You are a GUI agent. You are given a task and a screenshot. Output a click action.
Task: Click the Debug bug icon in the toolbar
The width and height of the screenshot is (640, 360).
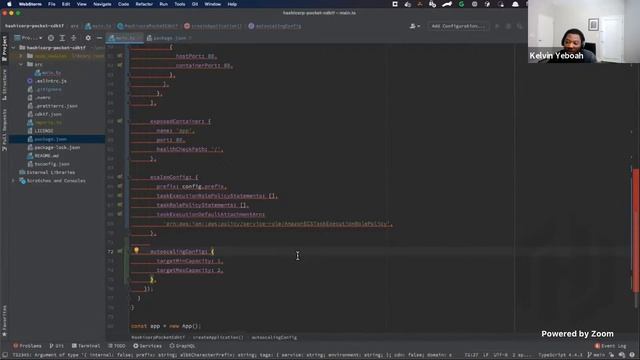point(508,26)
